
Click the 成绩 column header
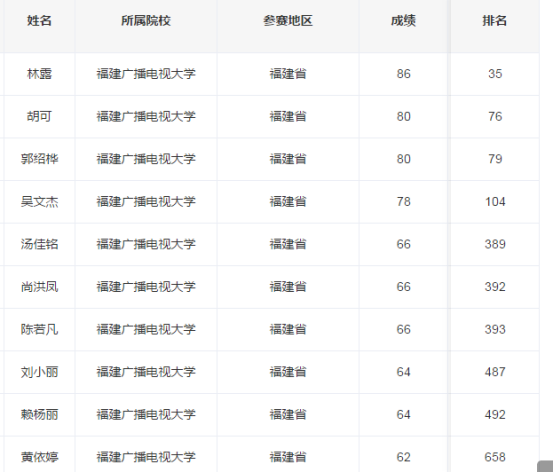403,21
